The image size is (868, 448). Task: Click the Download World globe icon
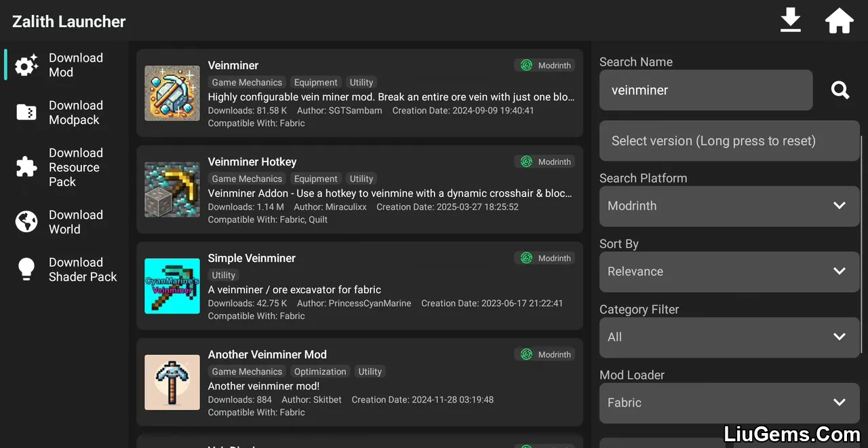pos(26,222)
